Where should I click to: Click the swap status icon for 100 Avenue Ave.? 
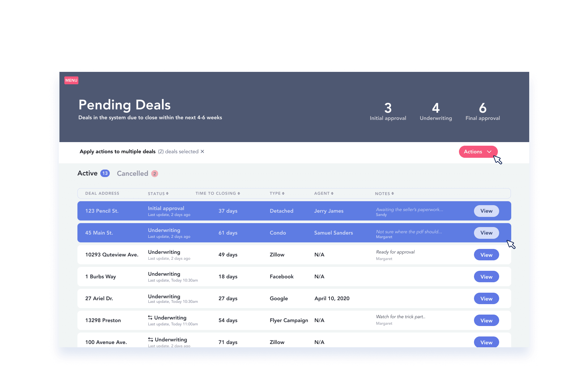click(150, 339)
